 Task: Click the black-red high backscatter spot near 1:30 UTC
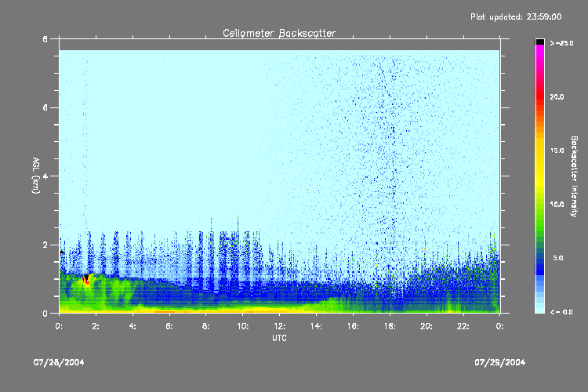(x=86, y=279)
